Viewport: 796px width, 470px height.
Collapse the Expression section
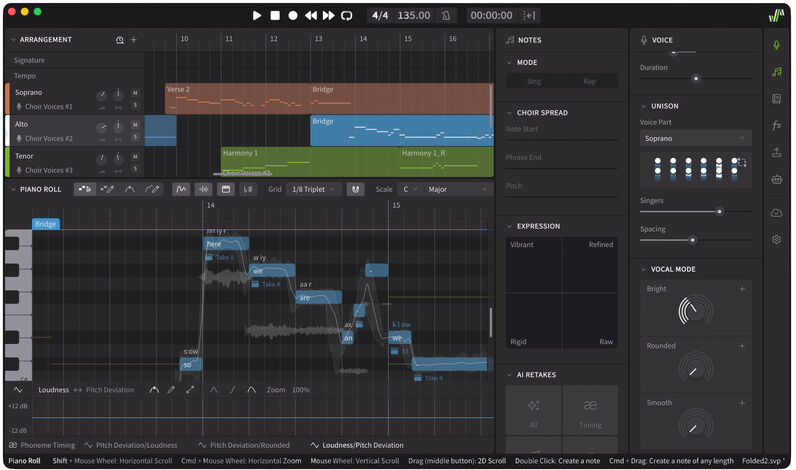pyautogui.click(x=509, y=226)
